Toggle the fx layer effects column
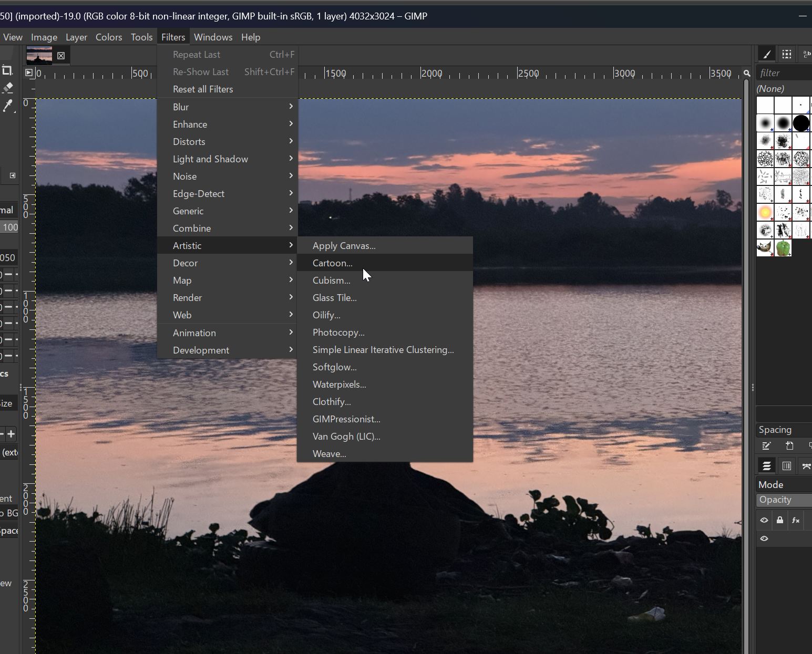Viewport: 812px width, 654px height. pos(796,520)
